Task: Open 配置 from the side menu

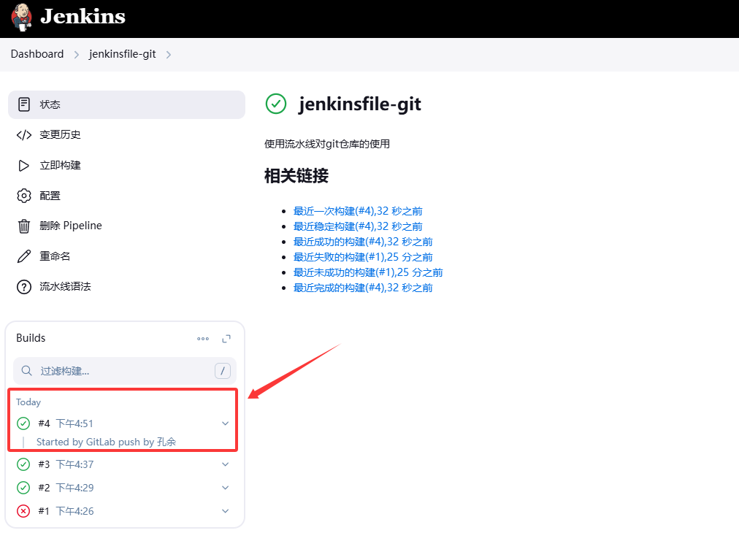Action: [50, 196]
